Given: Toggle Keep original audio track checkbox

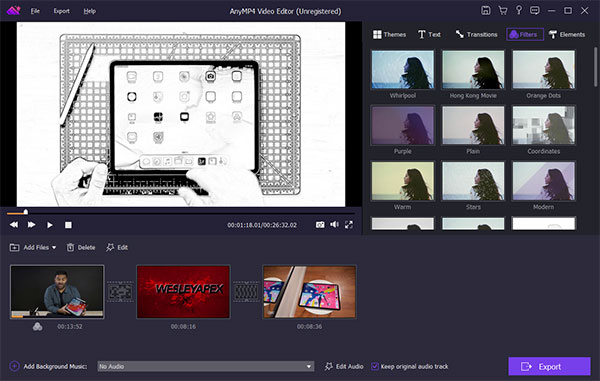Looking at the screenshot, I should (x=375, y=366).
